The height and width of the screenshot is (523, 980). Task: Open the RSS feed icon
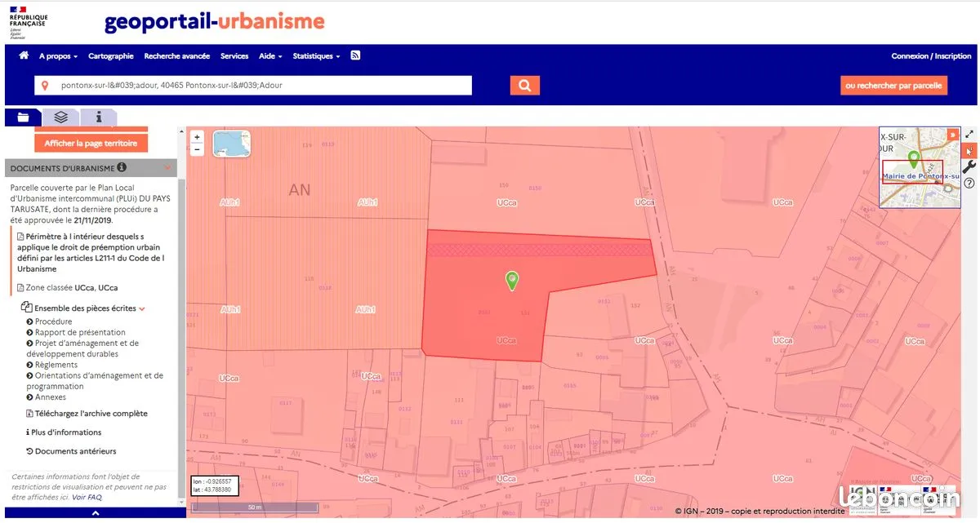[355, 55]
